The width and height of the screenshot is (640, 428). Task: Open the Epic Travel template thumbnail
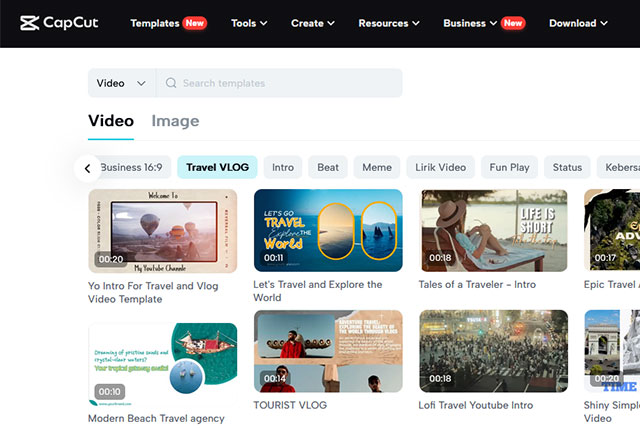[612, 229]
